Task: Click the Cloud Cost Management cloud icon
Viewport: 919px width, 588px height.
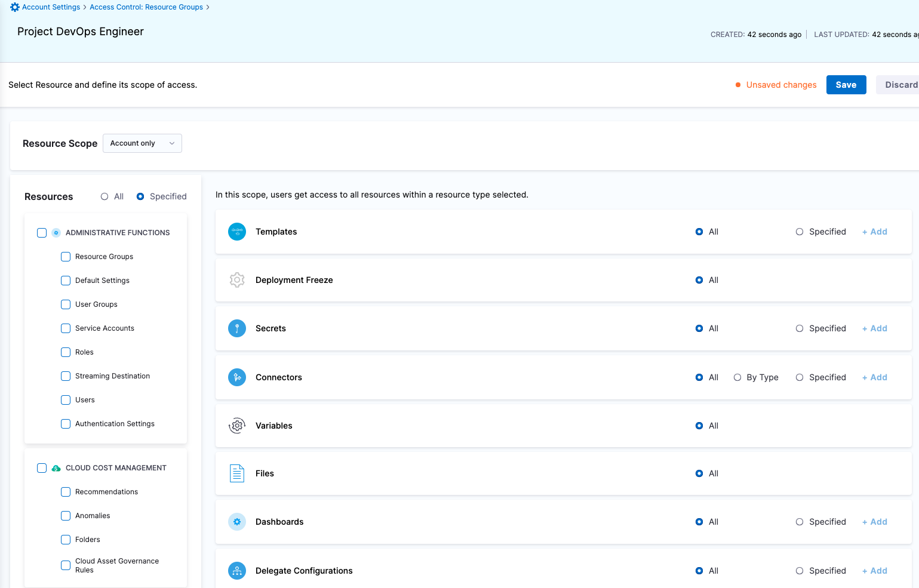Action: click(x=56, y=467)
